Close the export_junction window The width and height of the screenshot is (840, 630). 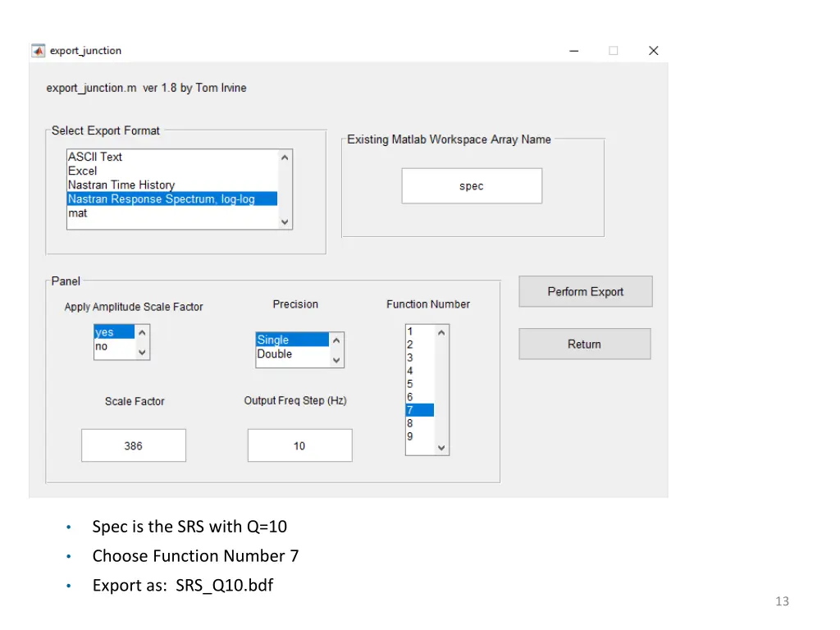pos(654,50)
